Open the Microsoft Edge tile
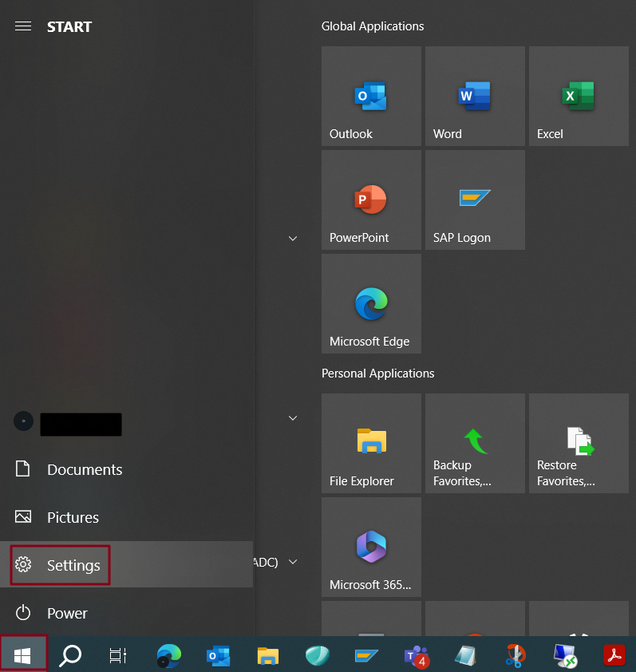 371,303
